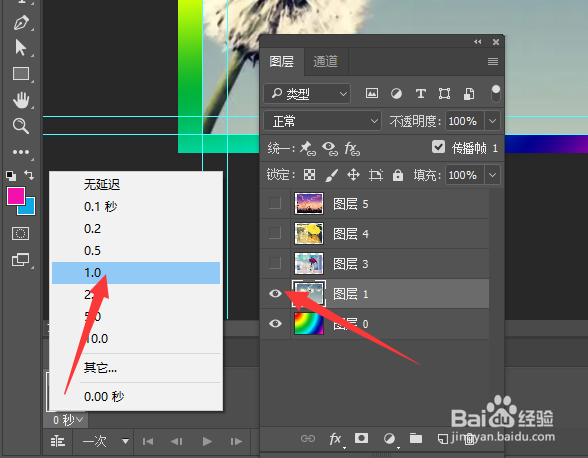
Task: Toggle Quick Mask mode
Action: (x=21, y=234)
